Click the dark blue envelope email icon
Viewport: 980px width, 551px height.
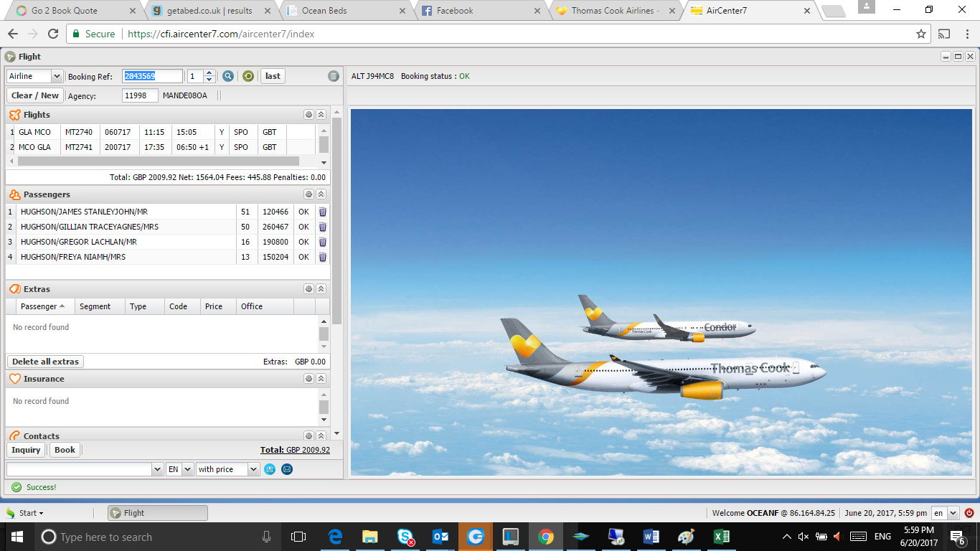coord(287,469)
